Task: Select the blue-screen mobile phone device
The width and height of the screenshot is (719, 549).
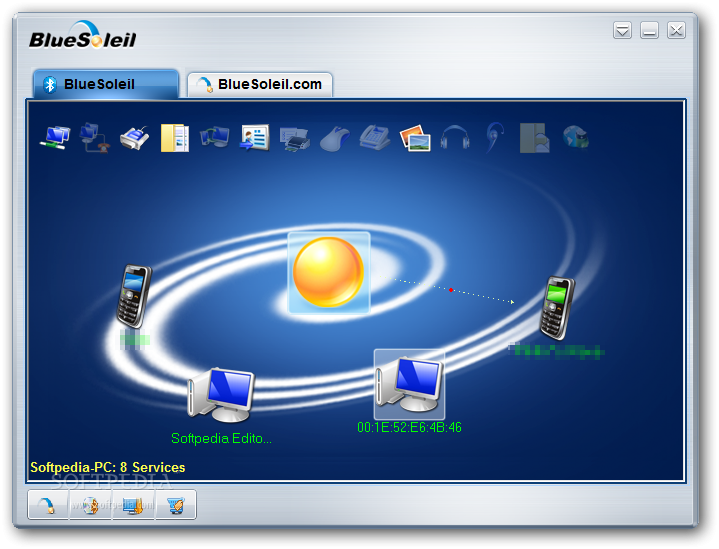Action: 134,295
